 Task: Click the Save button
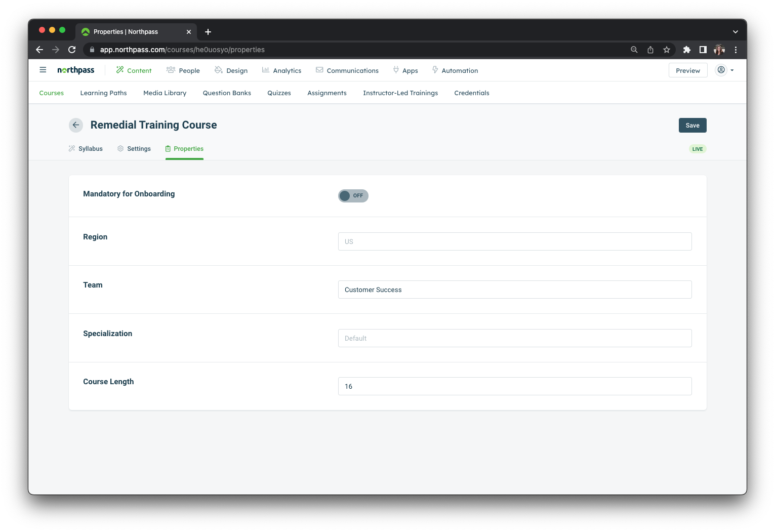[692, 126]
